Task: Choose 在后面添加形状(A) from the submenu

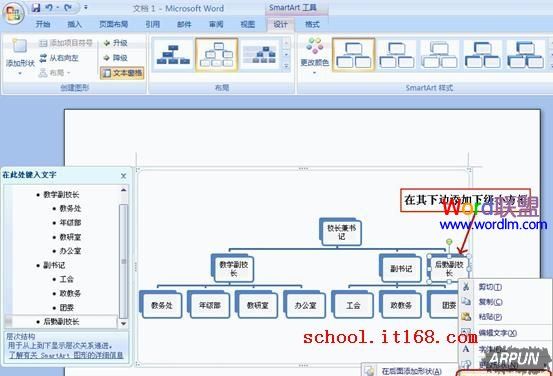Action: tap(410, 371)
